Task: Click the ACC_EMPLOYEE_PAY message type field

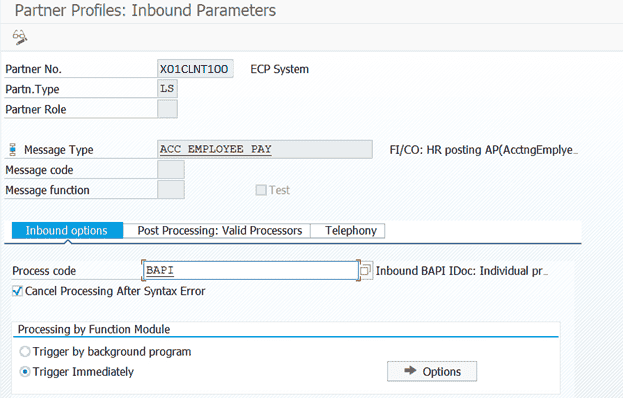Action: coord(265,149)
